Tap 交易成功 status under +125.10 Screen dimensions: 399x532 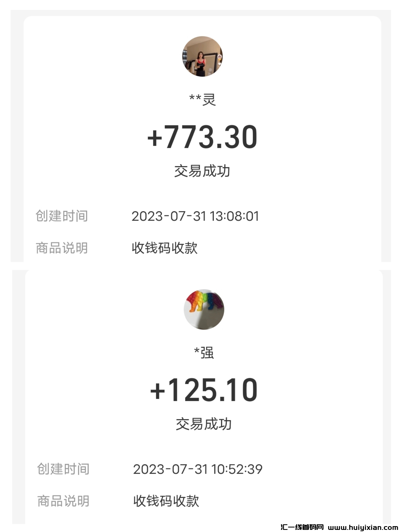(x=204, y=424)
